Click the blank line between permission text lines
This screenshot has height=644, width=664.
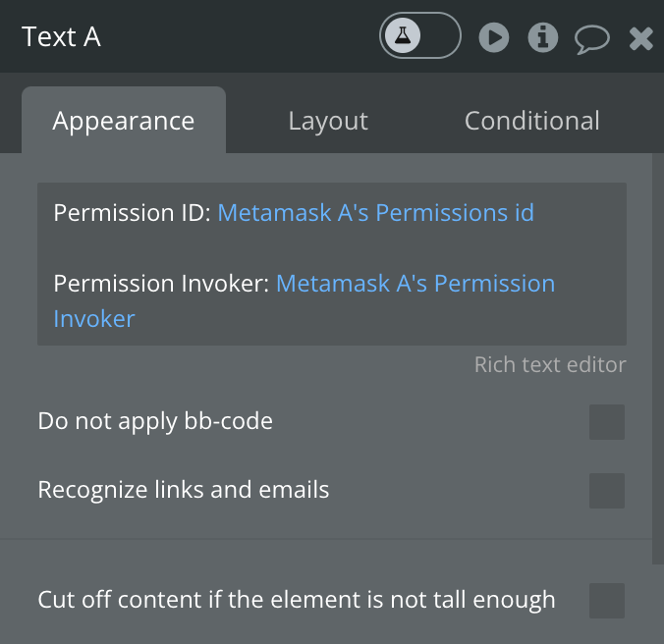pyautogui.click(x=332, y=248)
